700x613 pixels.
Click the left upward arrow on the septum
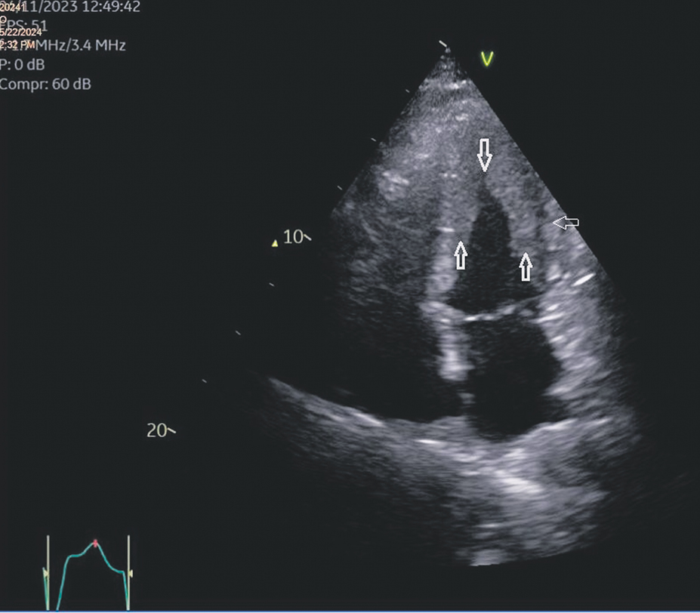pyautogui.click(x=460, y=254)
